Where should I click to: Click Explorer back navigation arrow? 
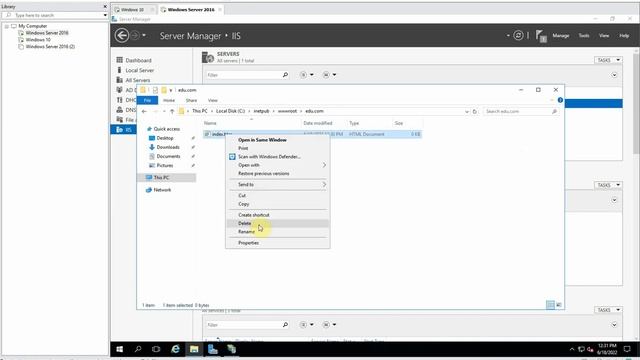(144, 111)
